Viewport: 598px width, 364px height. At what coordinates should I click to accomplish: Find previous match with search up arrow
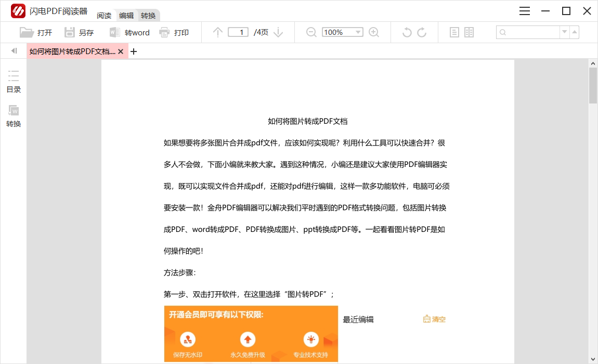pos(575,32)
